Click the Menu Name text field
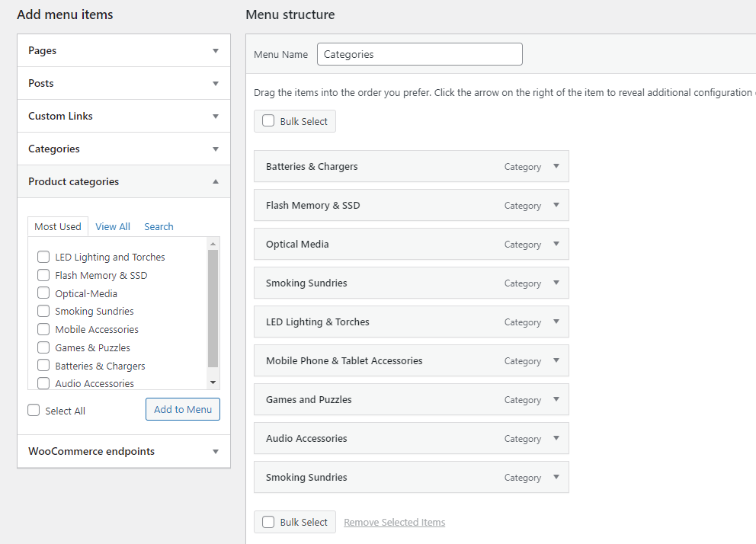756x544 pixels. (x=419, y=54)
